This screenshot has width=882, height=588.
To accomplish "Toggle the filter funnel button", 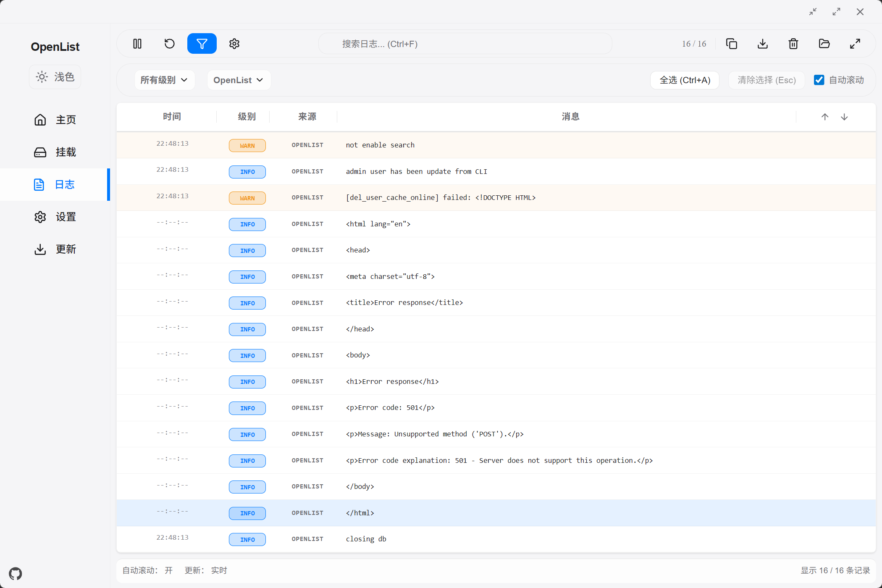I will (x=202, y=44).
